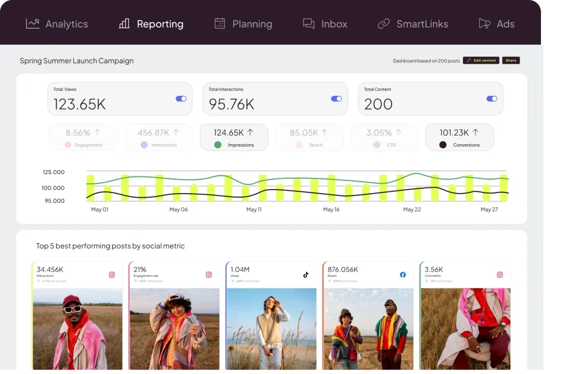588x374 pixels.
Task: Click the Edit content button
Action: point(481,60)
